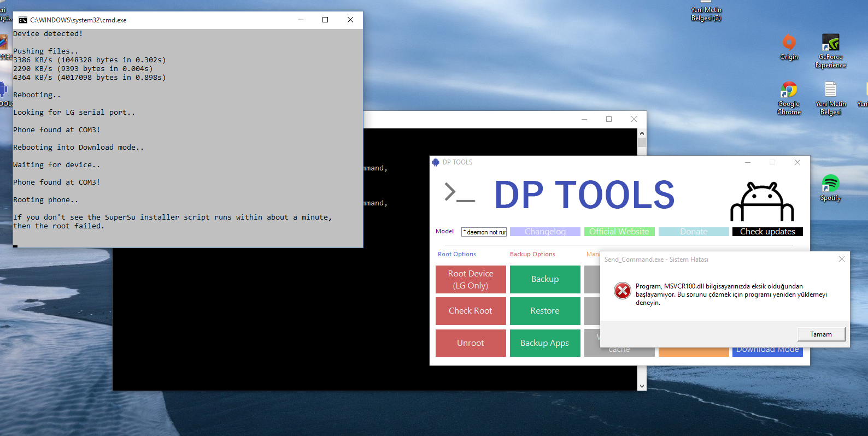Click the terminal prompt logo in DP TOOLS
Screen dimensions: 868x436
459,193
